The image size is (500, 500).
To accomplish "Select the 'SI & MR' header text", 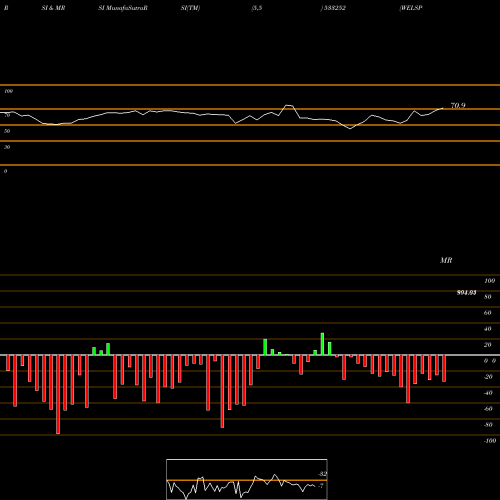I will pos(53,8).
